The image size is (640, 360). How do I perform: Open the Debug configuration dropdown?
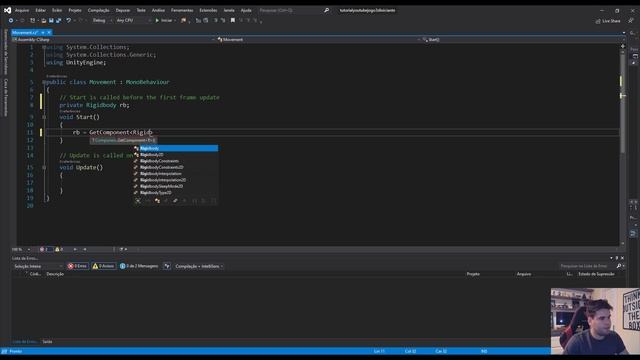click(x=102, y=20)
